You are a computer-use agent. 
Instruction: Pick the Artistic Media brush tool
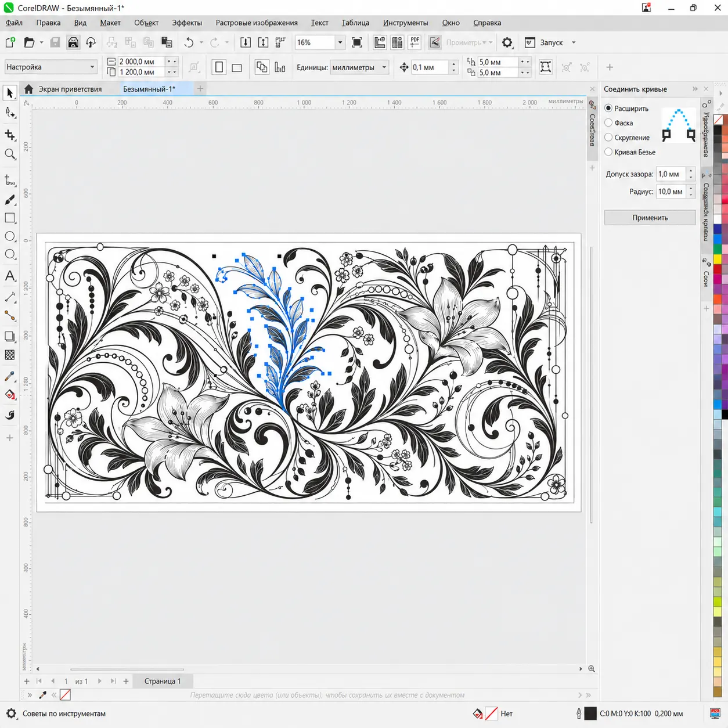(10, 200)
